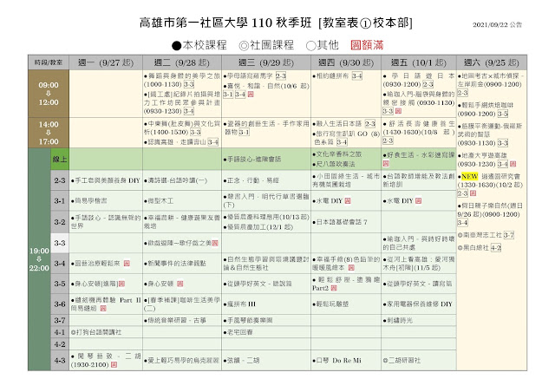Select the 週六 (9/25 起) column header
This screenshot has width=555, height=392.
[492, 62]
